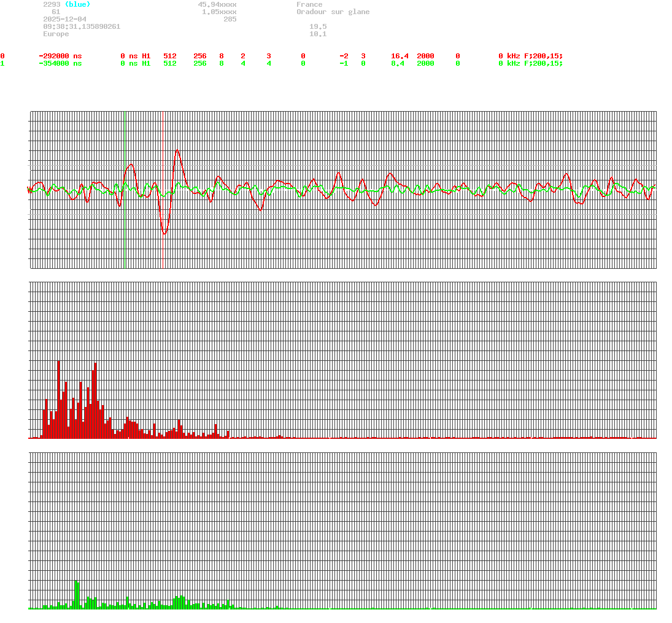Click the red vertical marker in waveform
This screenshot has width=672, height=623.
(163, 190)
